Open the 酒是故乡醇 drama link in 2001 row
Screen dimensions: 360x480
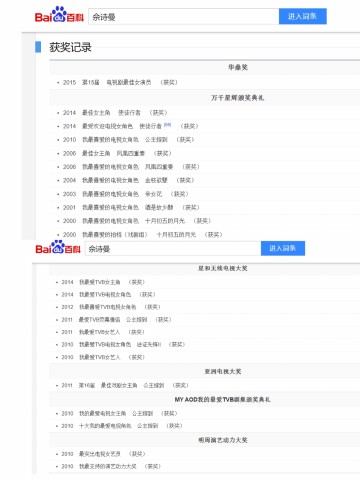coord(159,207)
